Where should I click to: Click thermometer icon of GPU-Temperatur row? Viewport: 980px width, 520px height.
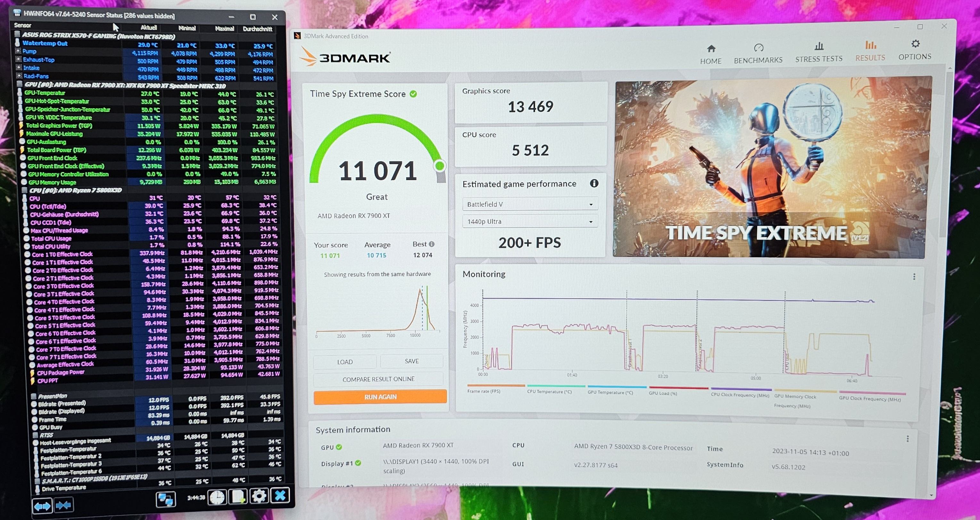[20, 92]
